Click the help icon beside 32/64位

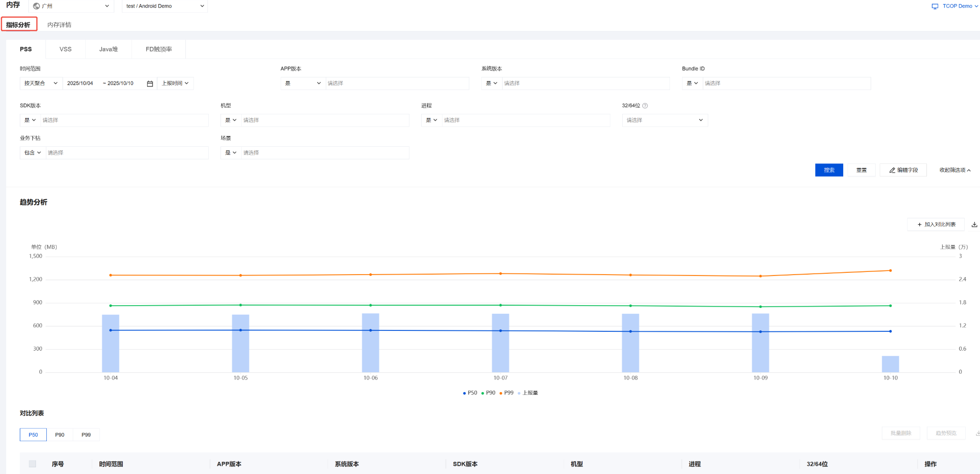tap(645, 106)
